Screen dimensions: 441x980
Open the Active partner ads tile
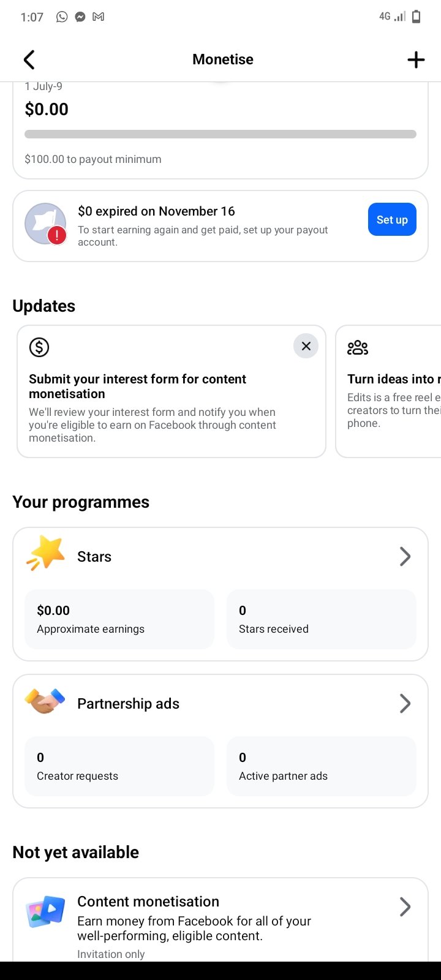[x=322, y=766]
